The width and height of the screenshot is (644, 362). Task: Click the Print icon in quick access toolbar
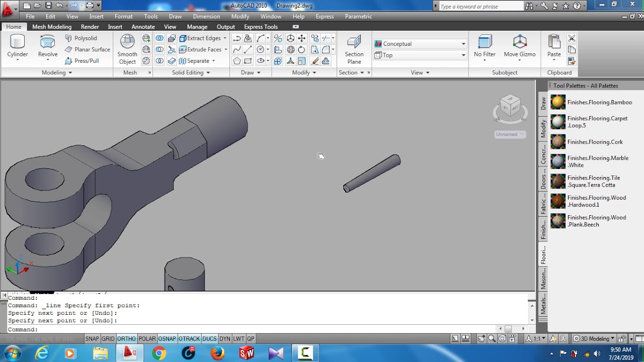[89, 6]
